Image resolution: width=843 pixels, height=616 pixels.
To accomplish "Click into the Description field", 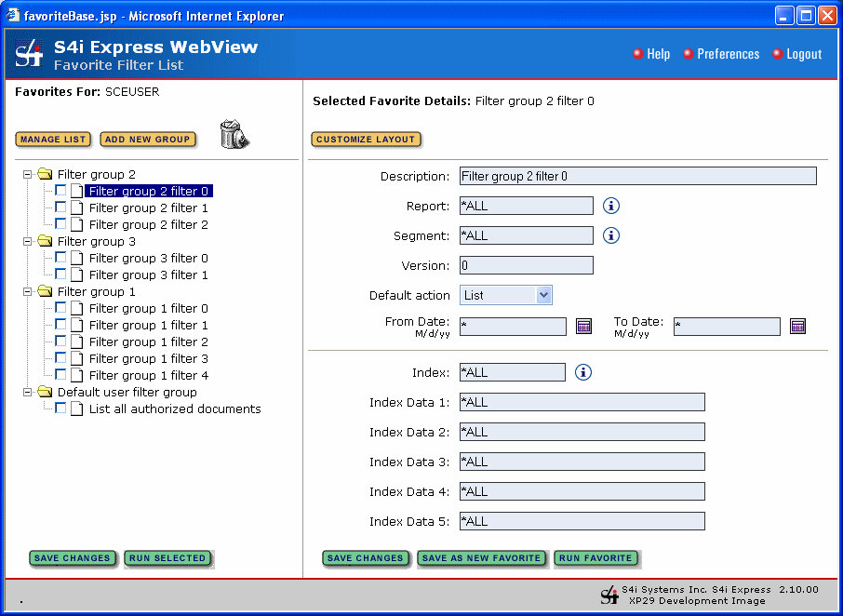I will (x=637, y=176).
